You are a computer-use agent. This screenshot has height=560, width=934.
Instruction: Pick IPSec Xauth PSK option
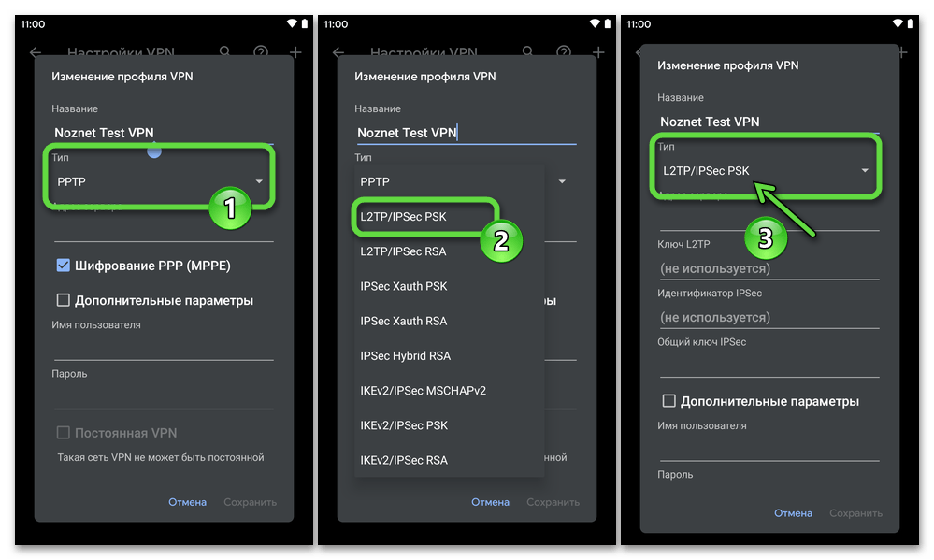coord(403,287)
